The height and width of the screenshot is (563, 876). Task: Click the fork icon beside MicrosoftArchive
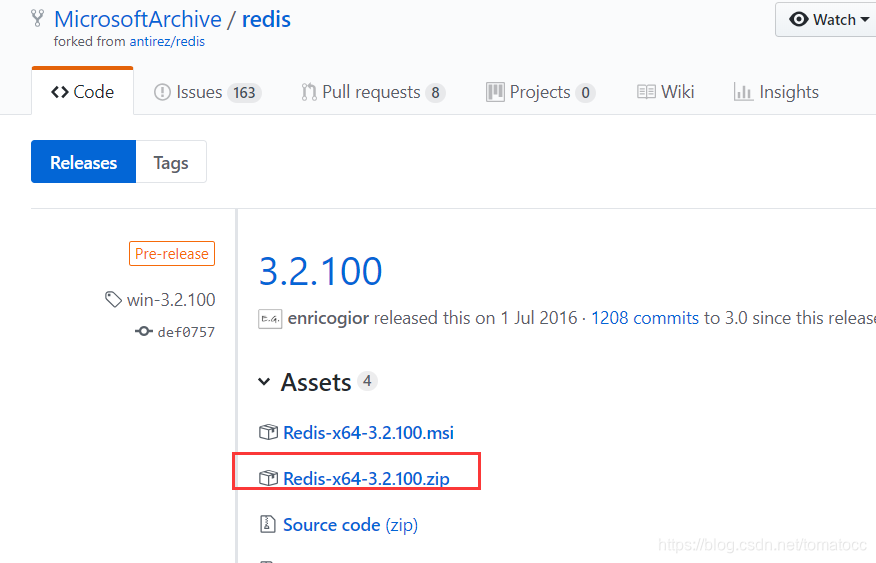37,18
